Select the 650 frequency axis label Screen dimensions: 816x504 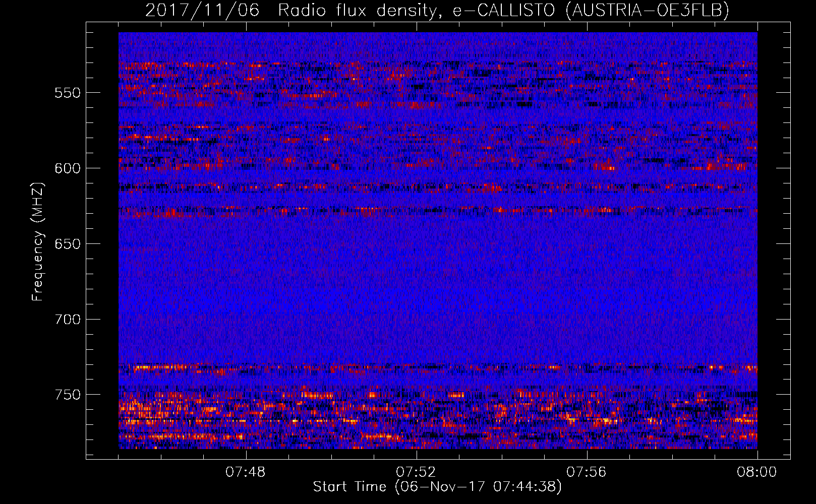(68, 244)
